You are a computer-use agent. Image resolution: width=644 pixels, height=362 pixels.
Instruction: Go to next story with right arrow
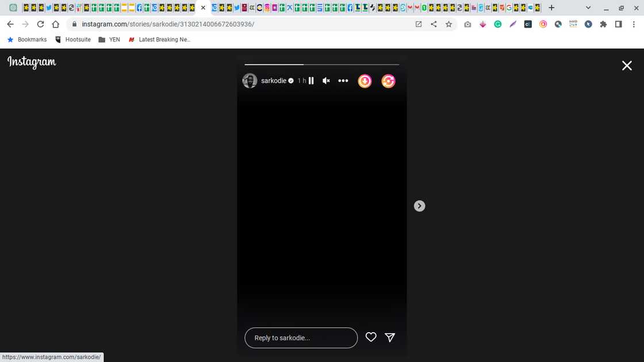[420, 206]
